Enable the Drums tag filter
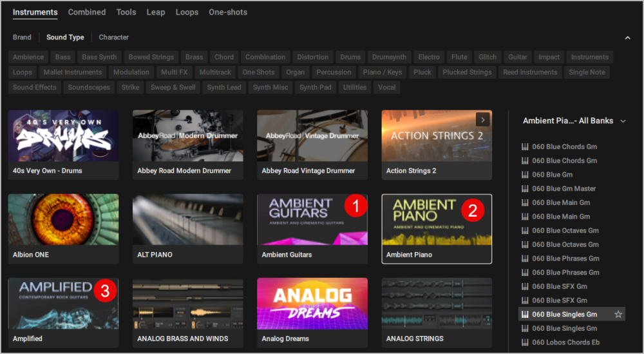The image size is (644, 354). [x=350, y=57]
